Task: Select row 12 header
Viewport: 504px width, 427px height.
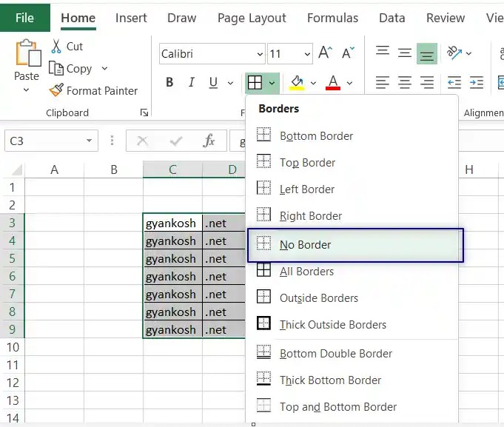Action: (x=13, y=383)
